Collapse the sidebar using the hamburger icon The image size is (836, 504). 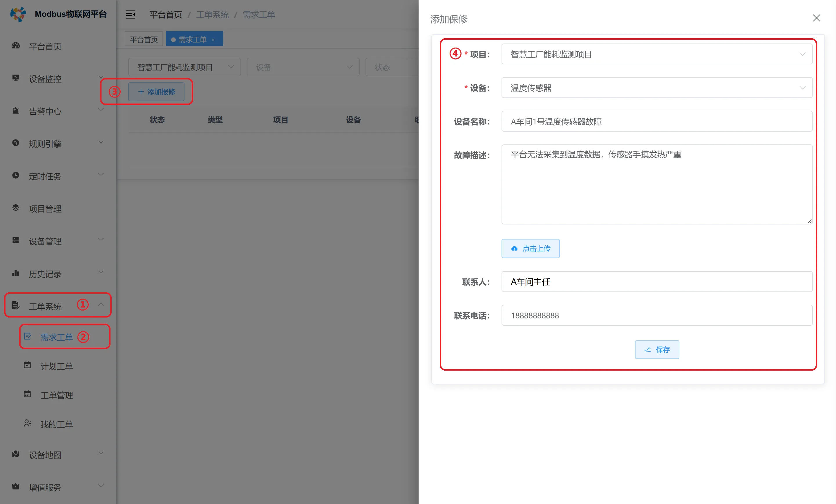(131, 14)
